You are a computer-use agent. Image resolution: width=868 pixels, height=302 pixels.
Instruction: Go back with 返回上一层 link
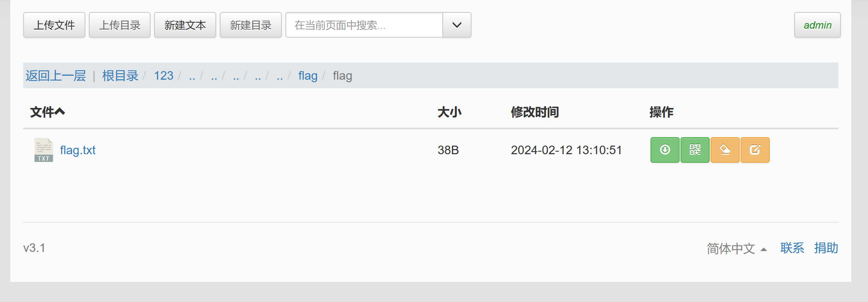point(56,76)
